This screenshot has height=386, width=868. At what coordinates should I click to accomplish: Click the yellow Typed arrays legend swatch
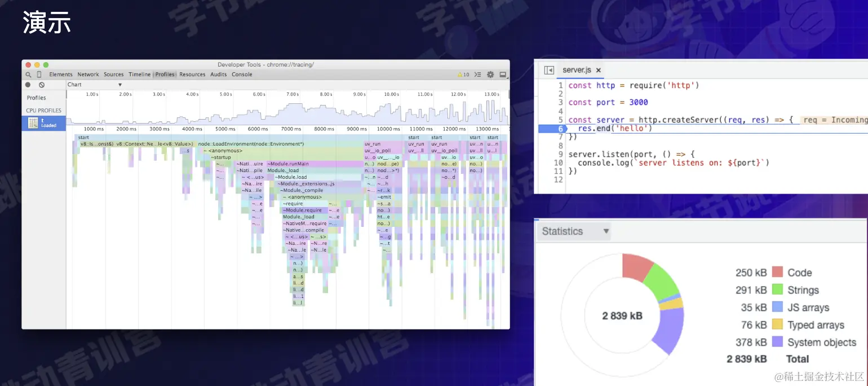click(777, 324)
